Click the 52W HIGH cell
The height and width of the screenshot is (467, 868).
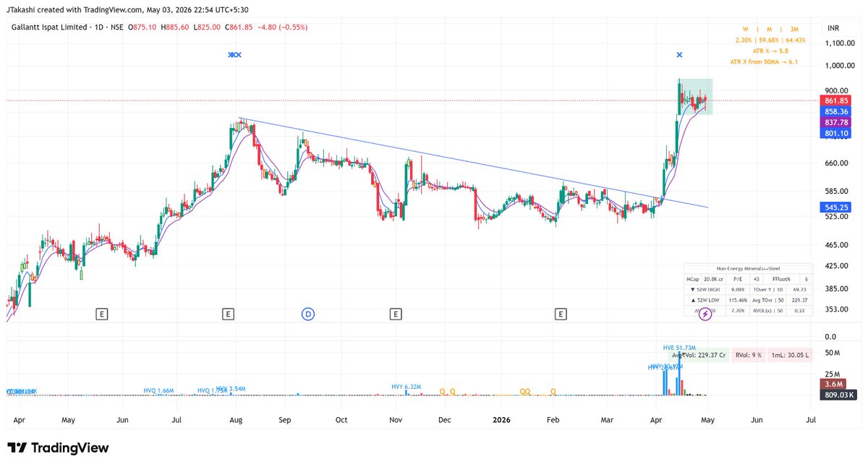[706, 290]
